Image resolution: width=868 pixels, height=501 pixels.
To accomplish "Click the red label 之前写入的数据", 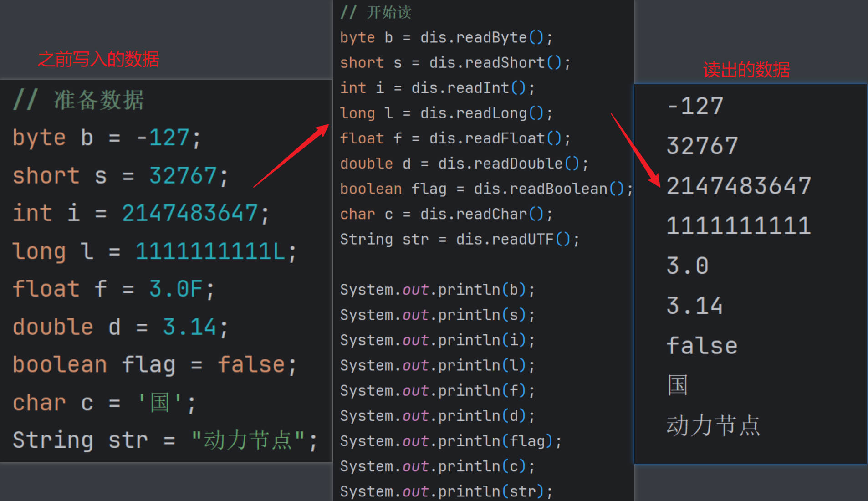I will [99, 58].
